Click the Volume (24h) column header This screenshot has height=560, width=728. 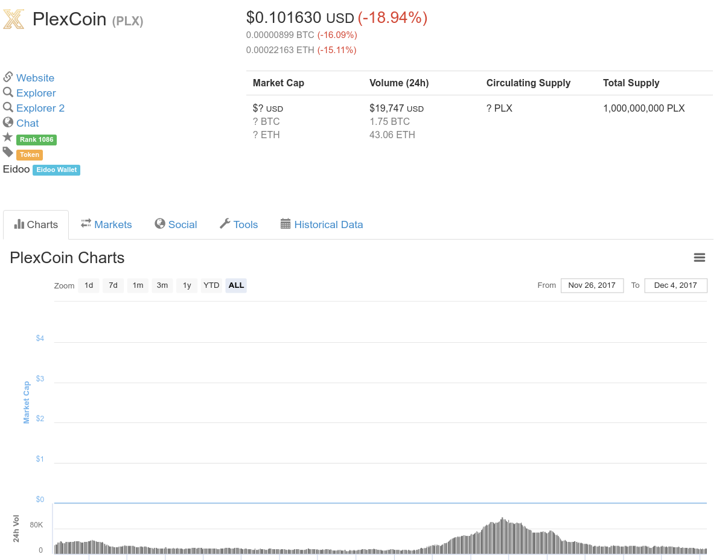[399, 83]
